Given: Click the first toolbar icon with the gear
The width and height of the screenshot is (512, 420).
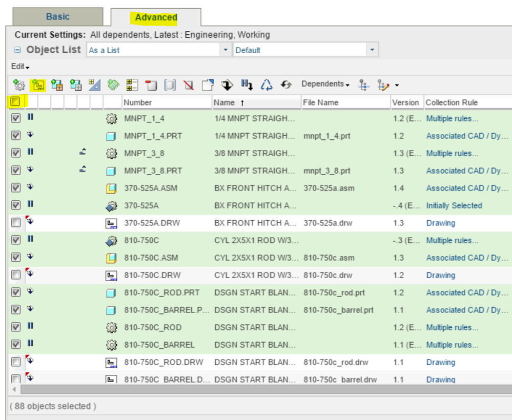Looking at the screenshot, I should 19,85.
